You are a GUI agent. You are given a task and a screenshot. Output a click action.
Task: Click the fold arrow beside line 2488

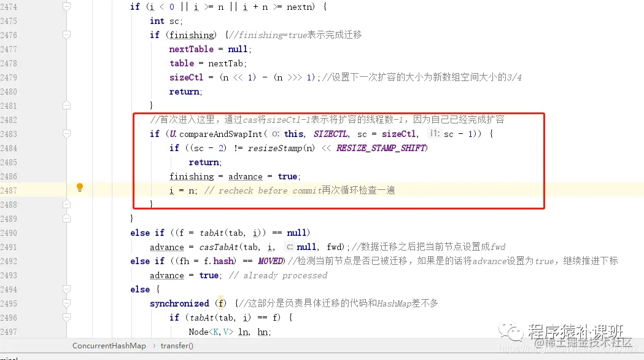click(x=66, y=205)
